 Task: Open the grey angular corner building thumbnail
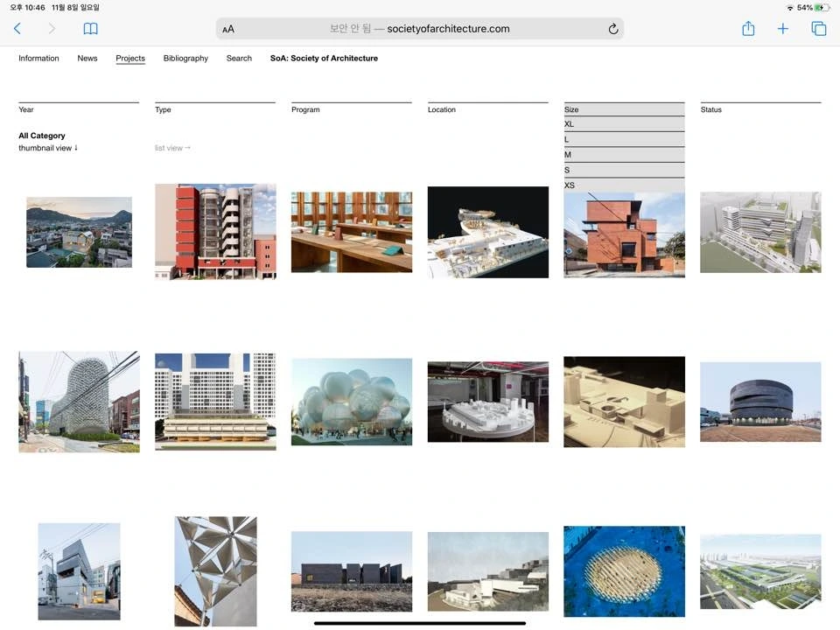click(79, 571)
